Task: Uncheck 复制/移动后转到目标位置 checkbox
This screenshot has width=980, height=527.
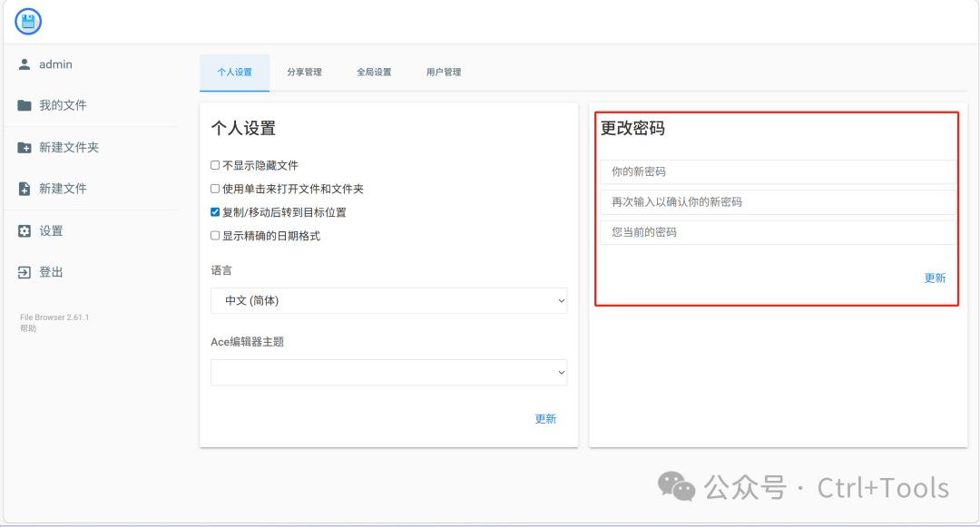Action: (215, 213)
